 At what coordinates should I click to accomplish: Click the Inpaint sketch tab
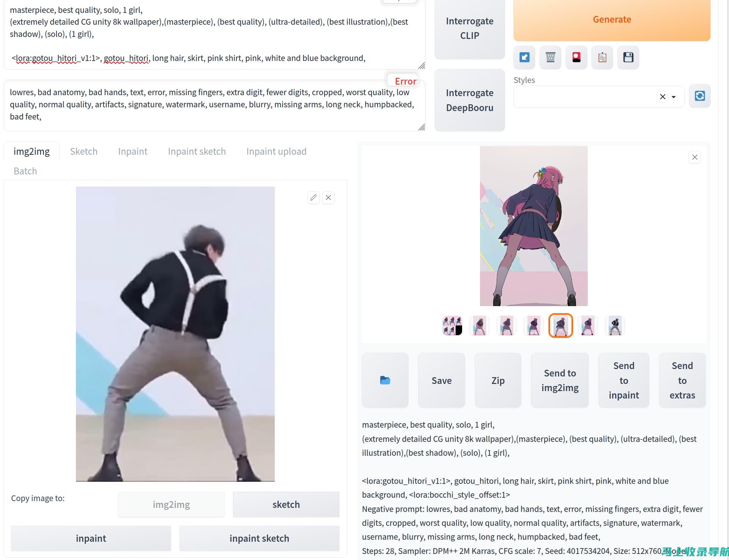pyautogui.click(x=197, y=151)
